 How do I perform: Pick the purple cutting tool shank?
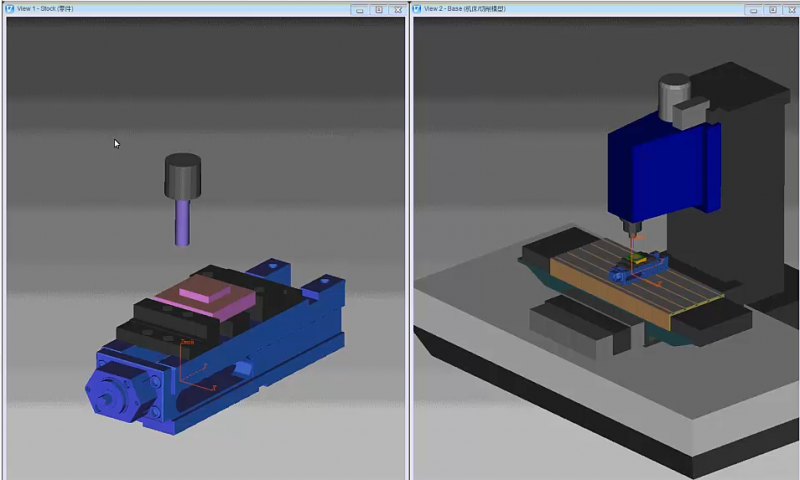[x=182, y=222]
